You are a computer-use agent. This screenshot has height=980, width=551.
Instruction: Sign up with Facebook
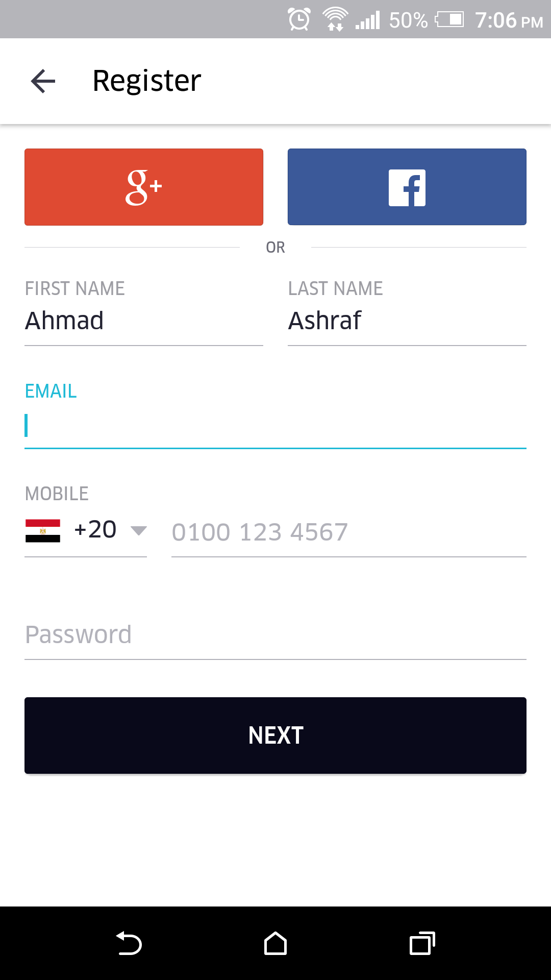[x=407, y=187]
